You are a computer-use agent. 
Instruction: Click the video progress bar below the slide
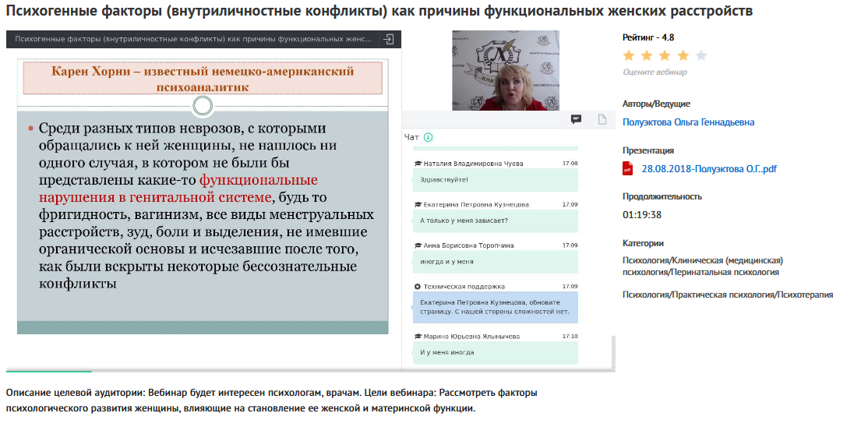(203, 370)
